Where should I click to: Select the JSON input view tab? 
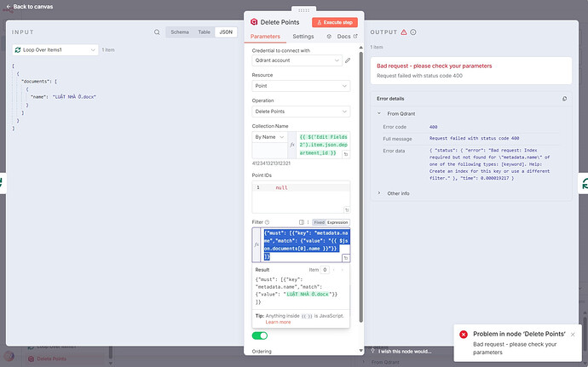point(226,32)
